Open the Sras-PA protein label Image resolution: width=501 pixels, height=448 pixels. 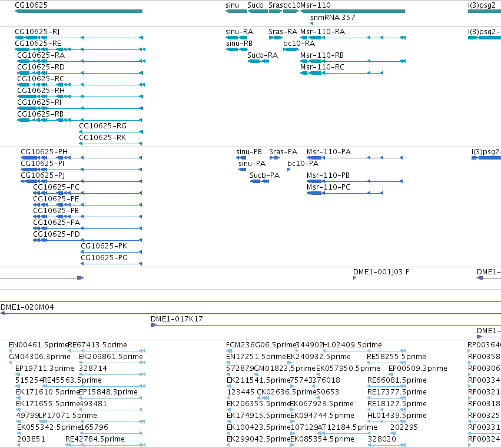coord(283,152)
